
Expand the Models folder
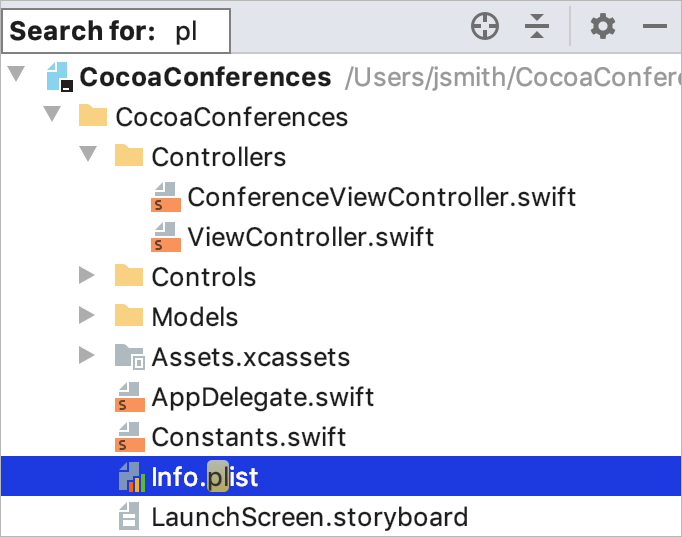[87, 315]
